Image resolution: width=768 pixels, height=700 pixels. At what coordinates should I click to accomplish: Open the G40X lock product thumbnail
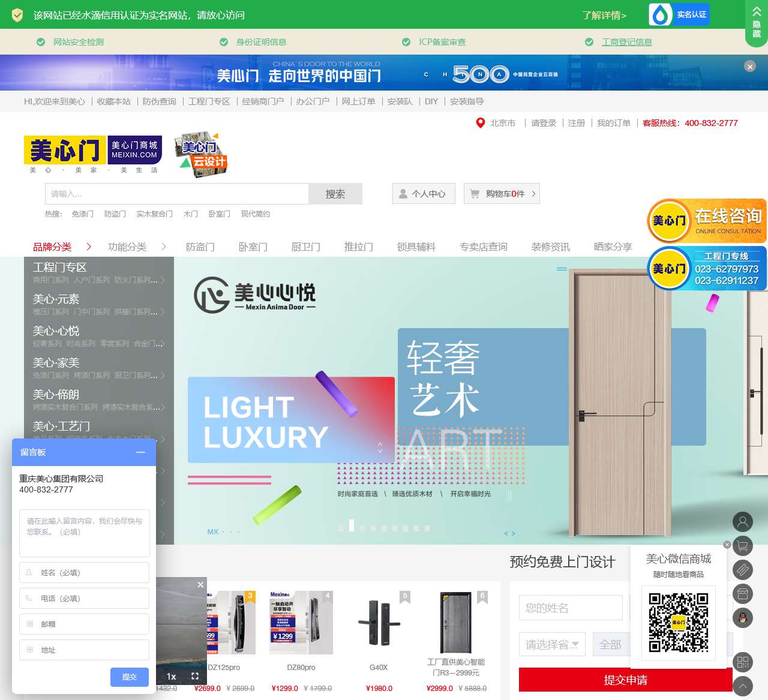[379, 623]
